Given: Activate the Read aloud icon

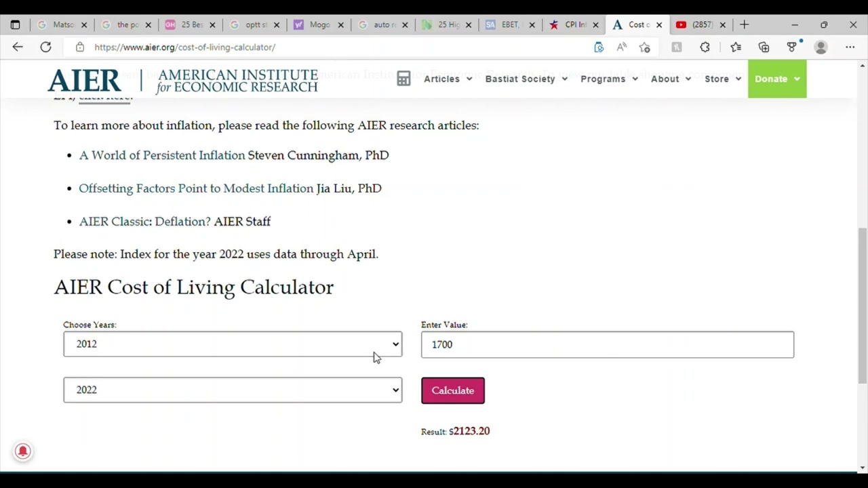Looking at the screenshot, I should click(x=622, y=47).
